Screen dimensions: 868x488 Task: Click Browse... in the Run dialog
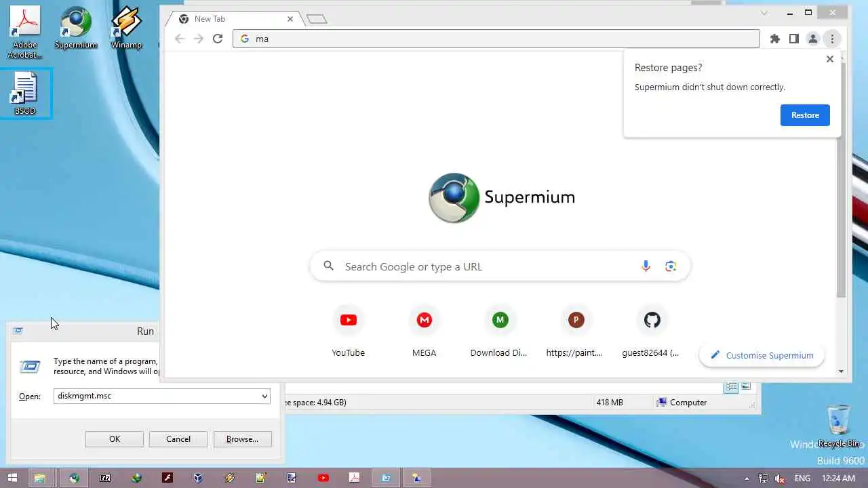pyautogui.click(x=242, y=439)
